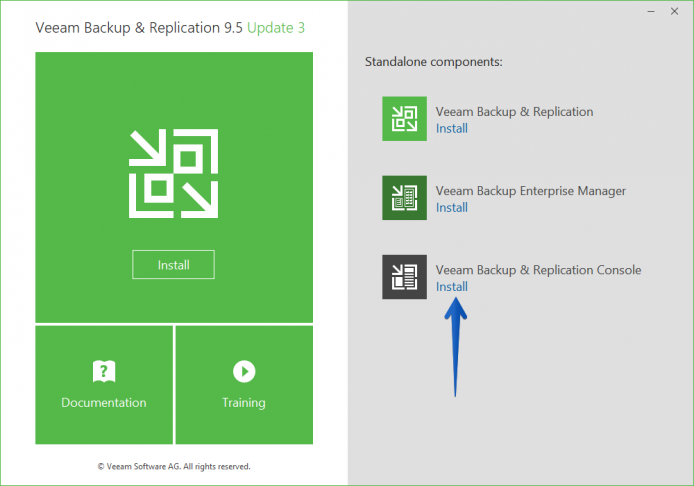Click the 'Veeam Backup & Replication' component label
The image size is (694, 486).
(x=514, y=112)
